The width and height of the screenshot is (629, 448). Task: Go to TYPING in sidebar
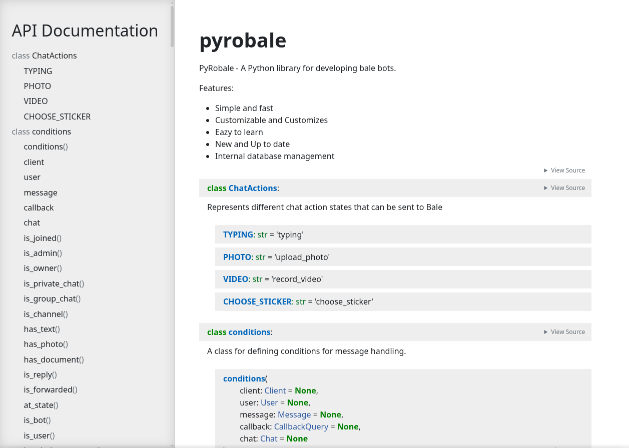click(x=38, y=71)
